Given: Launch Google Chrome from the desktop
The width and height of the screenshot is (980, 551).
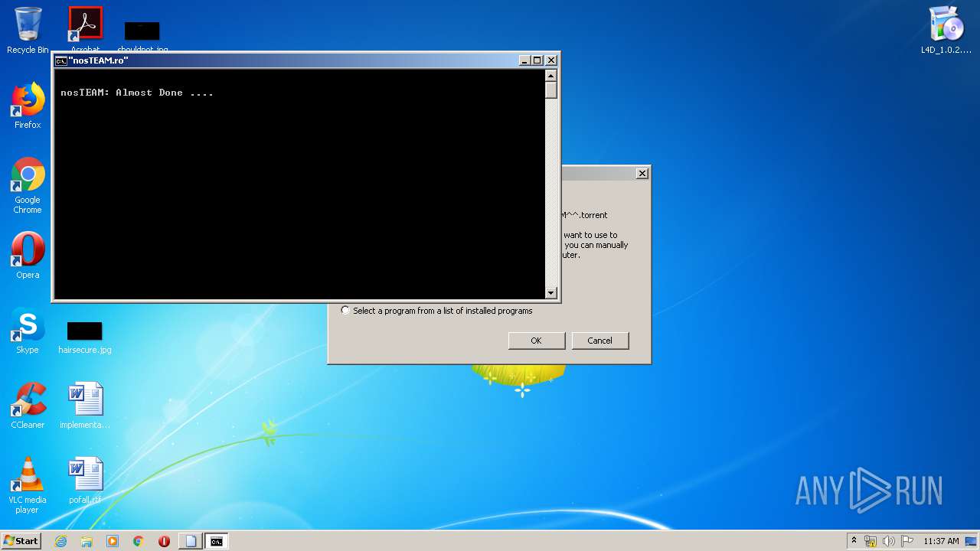Looking at the screenshot, I should [x=28, y=185].
